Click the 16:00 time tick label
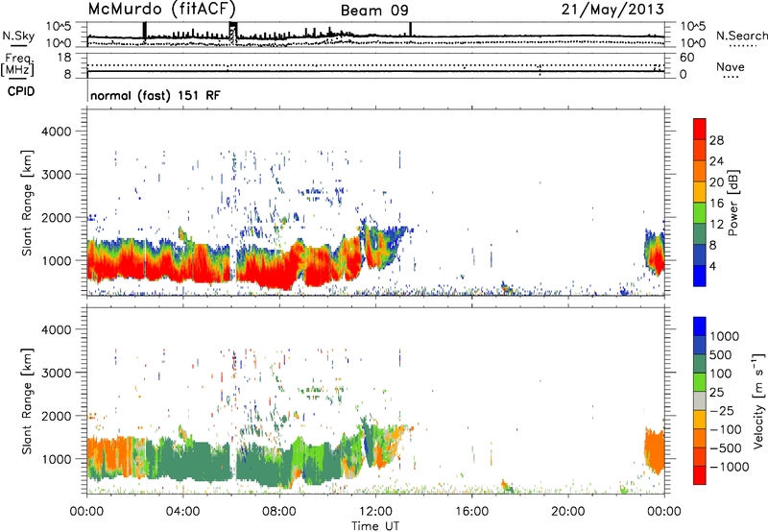768x532 pixels. (x=471, y=512)
